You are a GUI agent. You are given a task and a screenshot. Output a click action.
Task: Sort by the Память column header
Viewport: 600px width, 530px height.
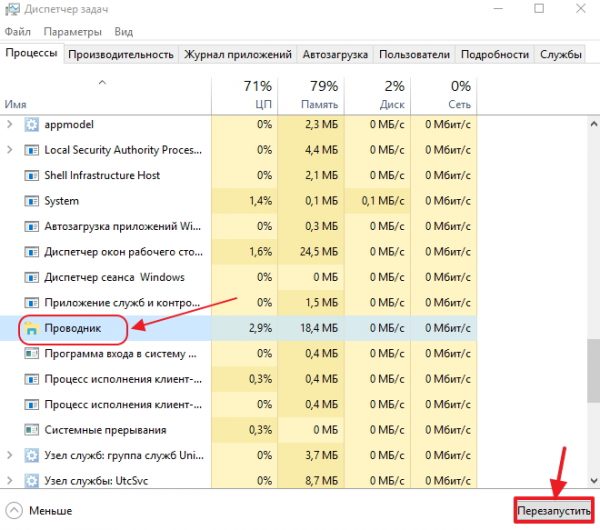(x=311, y=95)
